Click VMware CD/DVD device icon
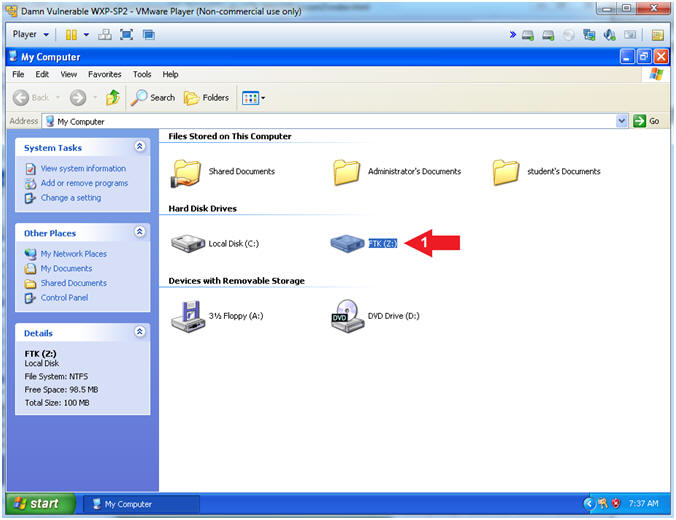676x520 pixels. (x=569, y=35)
